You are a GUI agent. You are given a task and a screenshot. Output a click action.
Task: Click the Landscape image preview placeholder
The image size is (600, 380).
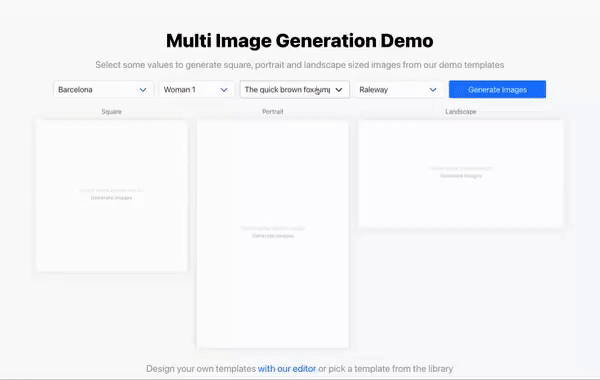(461, 173)
